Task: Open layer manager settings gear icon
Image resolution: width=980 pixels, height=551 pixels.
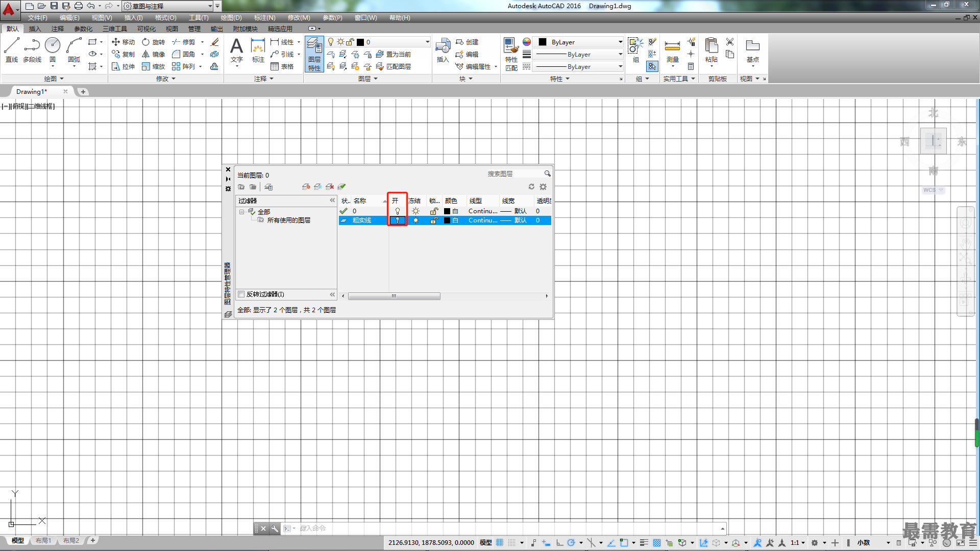Action: (x=543, y=187)
